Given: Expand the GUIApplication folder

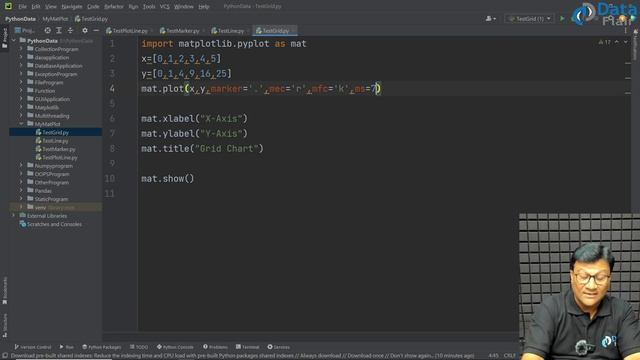Looking at the screenshot, I should 21,99.
